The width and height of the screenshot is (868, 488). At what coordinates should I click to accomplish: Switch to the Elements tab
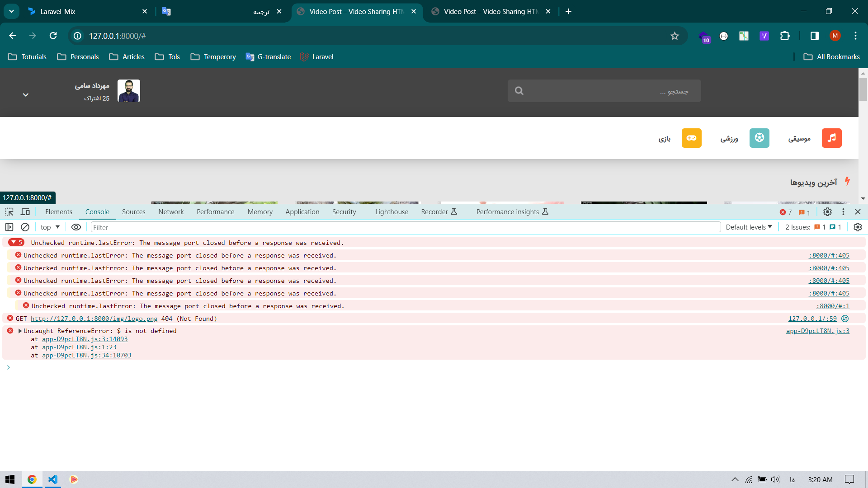(x=59, y=212)
